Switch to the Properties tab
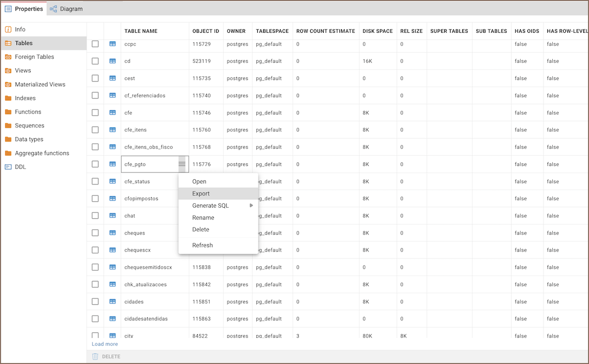Image resolution: width=589 pixels, height=364 pixels. [24, 9]
